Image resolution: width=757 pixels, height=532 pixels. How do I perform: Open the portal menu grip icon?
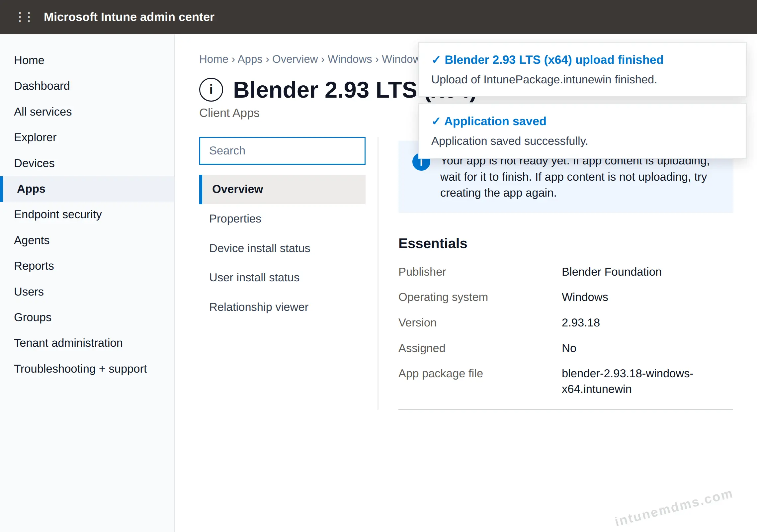(x=25, y=17)
